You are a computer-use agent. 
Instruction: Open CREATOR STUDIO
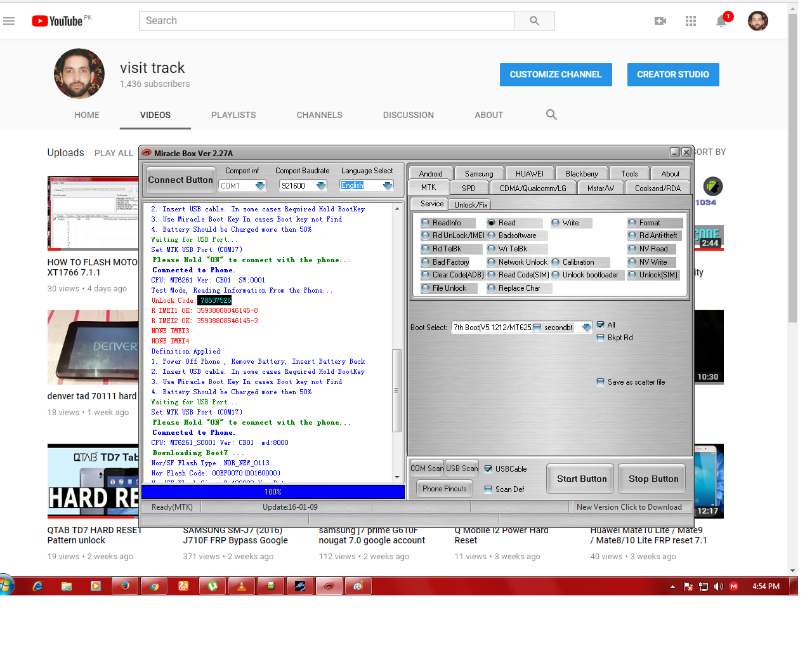[x=673, y=74]
